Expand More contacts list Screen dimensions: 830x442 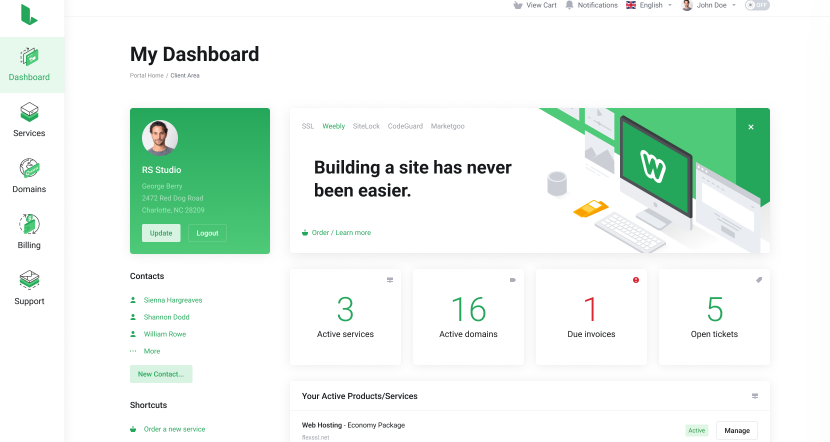click(x=151, y=351)
